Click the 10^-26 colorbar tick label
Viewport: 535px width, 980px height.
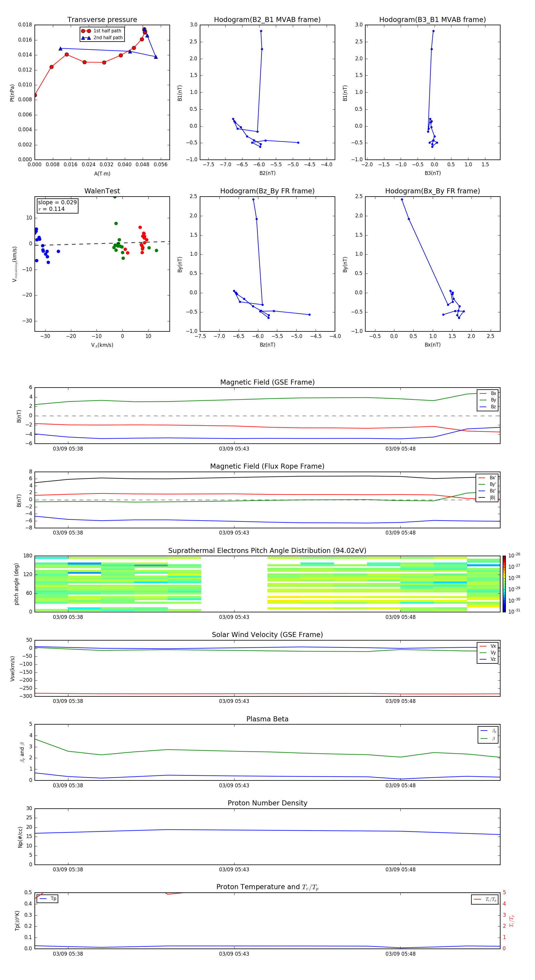click(514, 555)
